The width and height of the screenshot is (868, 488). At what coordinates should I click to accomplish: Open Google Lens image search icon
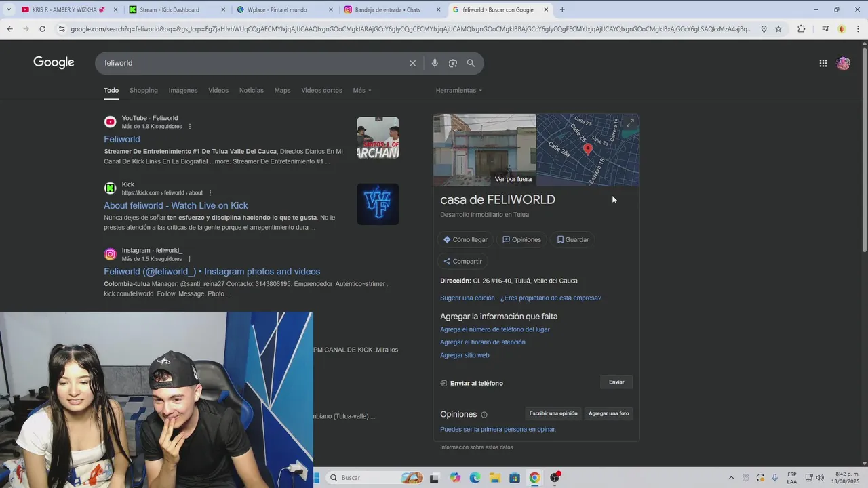(x=453, y=63)
